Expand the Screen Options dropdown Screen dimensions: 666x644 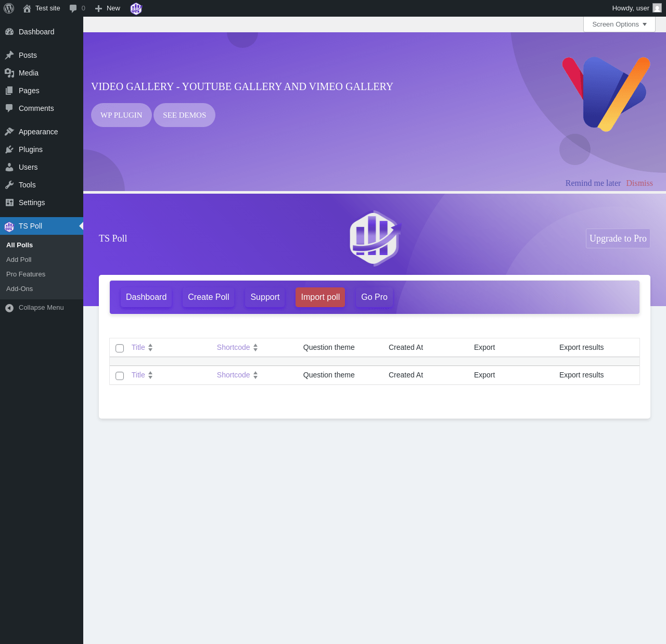[619, 24]
